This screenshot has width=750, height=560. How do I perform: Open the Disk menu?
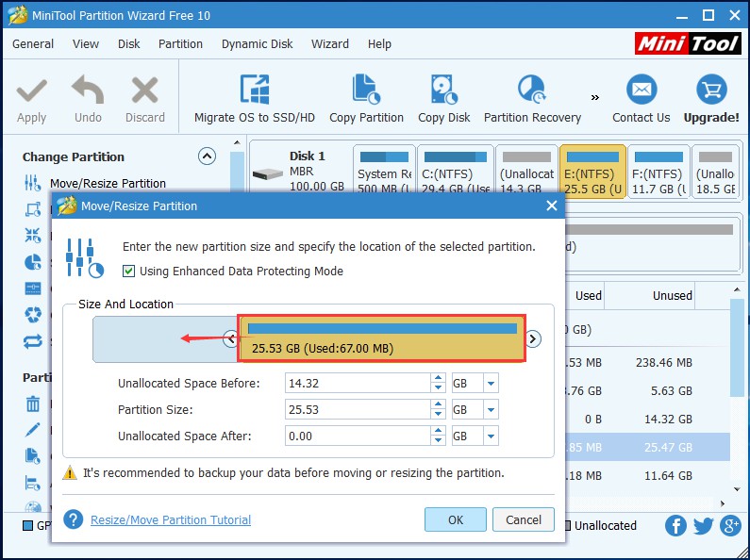pos(128,44)
